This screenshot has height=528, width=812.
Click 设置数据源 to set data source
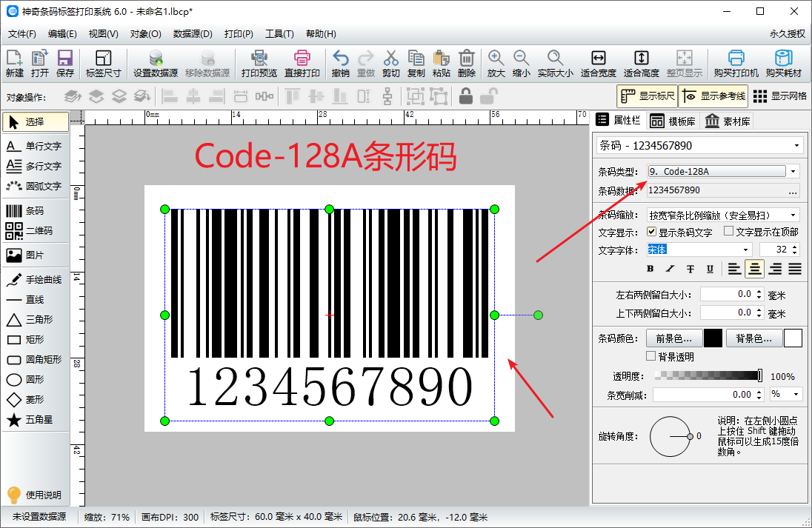[156, 63]
